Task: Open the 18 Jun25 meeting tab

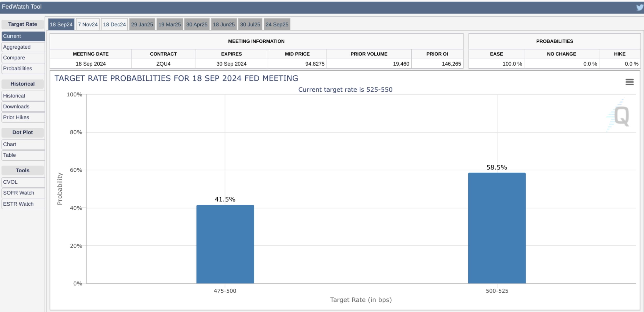Action: [224, 24]
